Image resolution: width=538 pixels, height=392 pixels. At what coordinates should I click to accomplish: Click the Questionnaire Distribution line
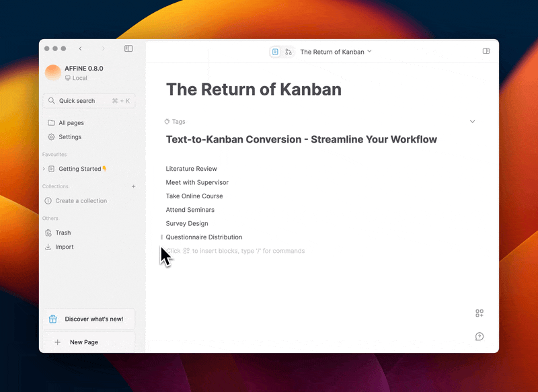pos(204,237)
